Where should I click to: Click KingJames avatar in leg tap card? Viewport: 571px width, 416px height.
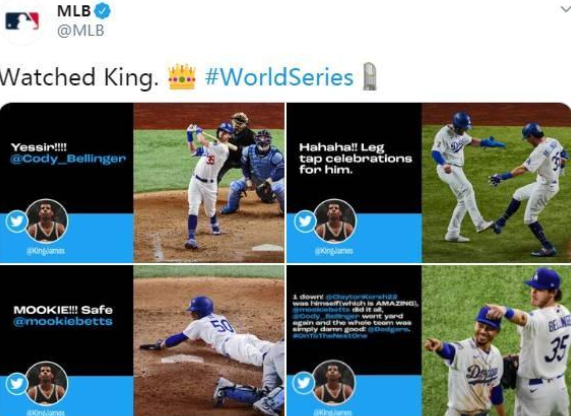[x=335, y=221]
